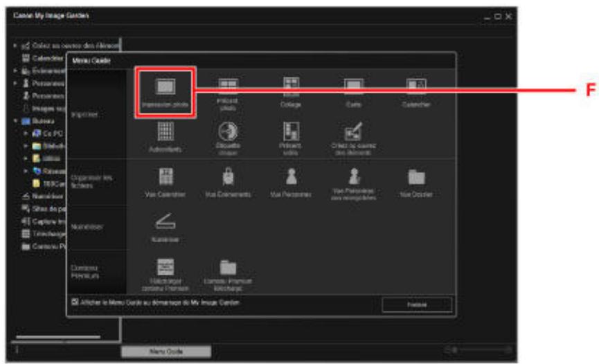Select Capture image vidéo in the sidebar
Image resolution: width=599 pixels, height=364 pixels.
43,221
